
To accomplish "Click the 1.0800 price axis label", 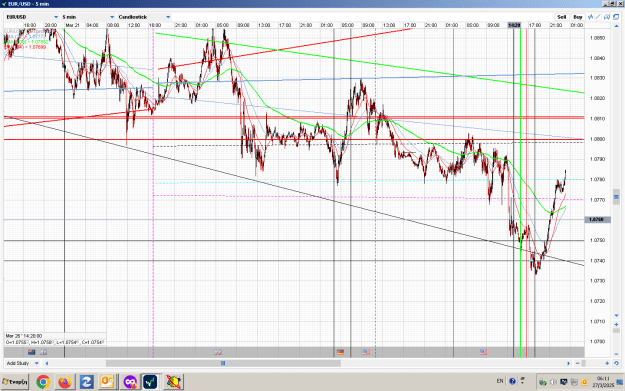I will pos(597,139).
